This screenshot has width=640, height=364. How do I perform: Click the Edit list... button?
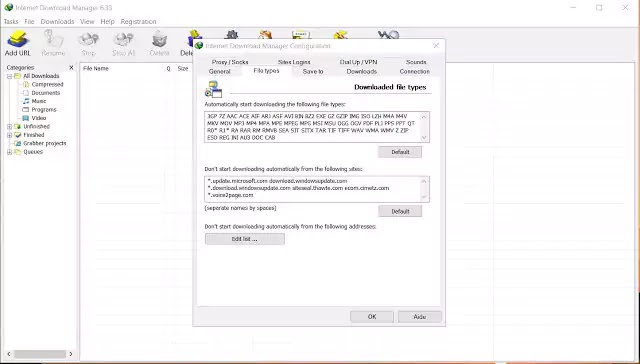(244, 239)
